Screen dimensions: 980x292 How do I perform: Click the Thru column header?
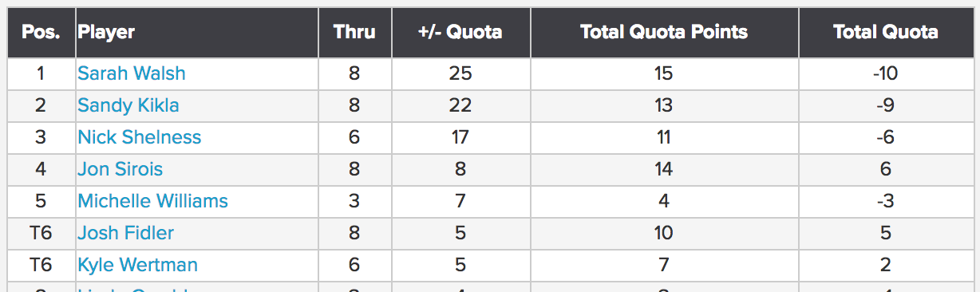[x=354, y=32]
